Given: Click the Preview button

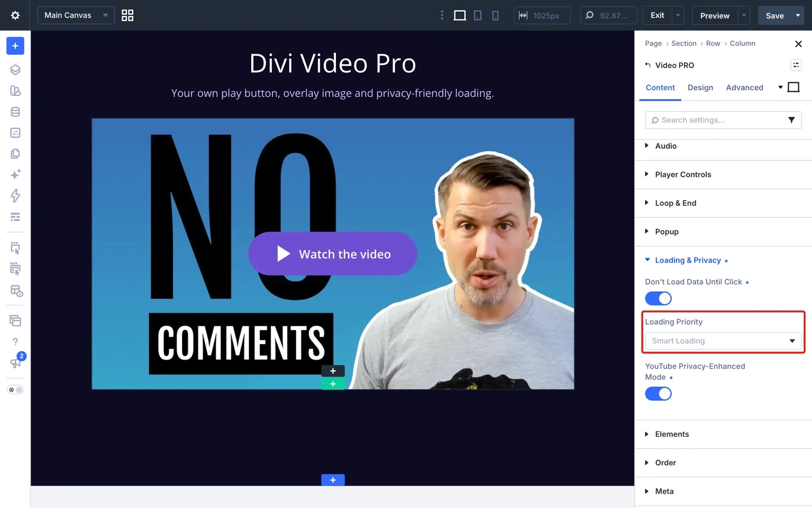Looking at the screenshot, I should click(715, 15).
